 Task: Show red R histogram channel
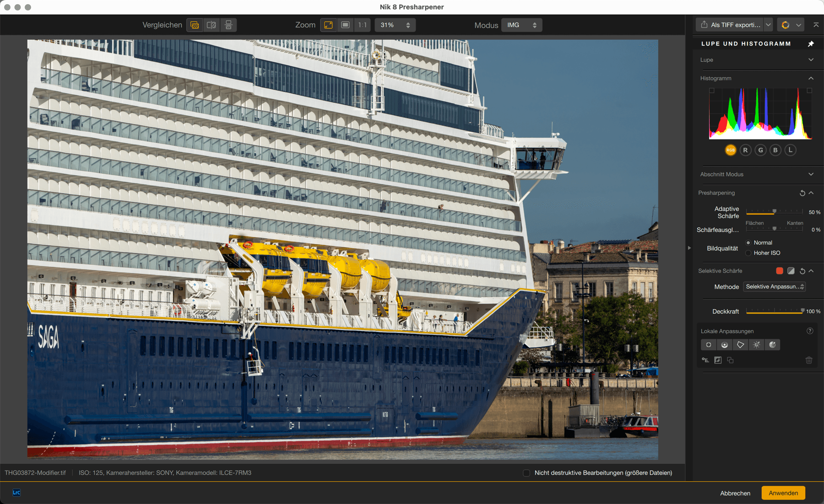(x=745, y=150)
